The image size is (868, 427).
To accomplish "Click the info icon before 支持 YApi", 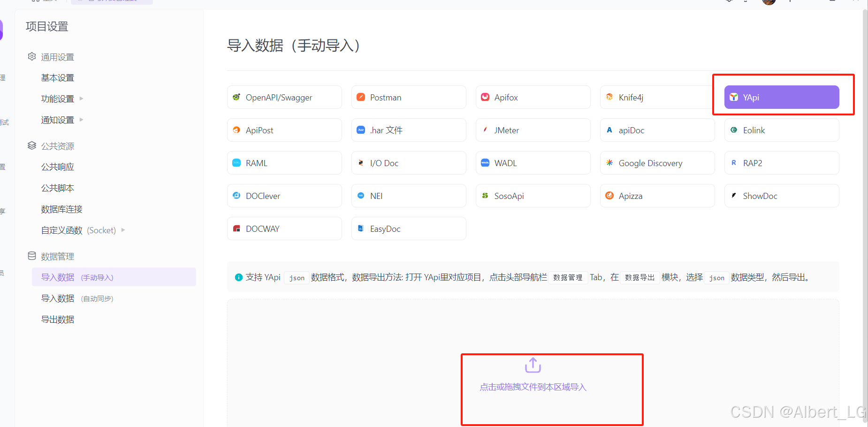I will pos(238,277).
